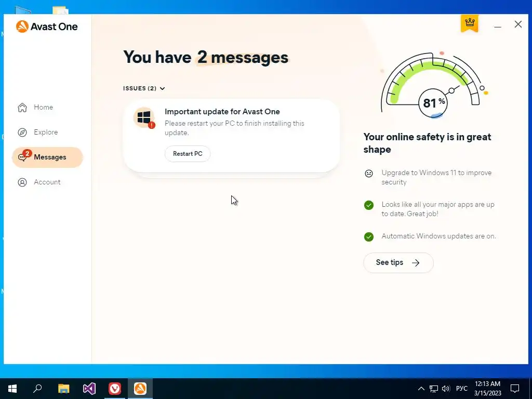Click the Avast One logo

(47, 26)
